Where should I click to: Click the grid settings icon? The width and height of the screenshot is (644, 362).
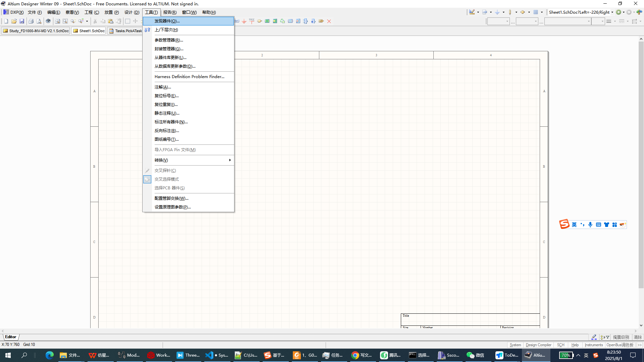click(x=536, y=12)
